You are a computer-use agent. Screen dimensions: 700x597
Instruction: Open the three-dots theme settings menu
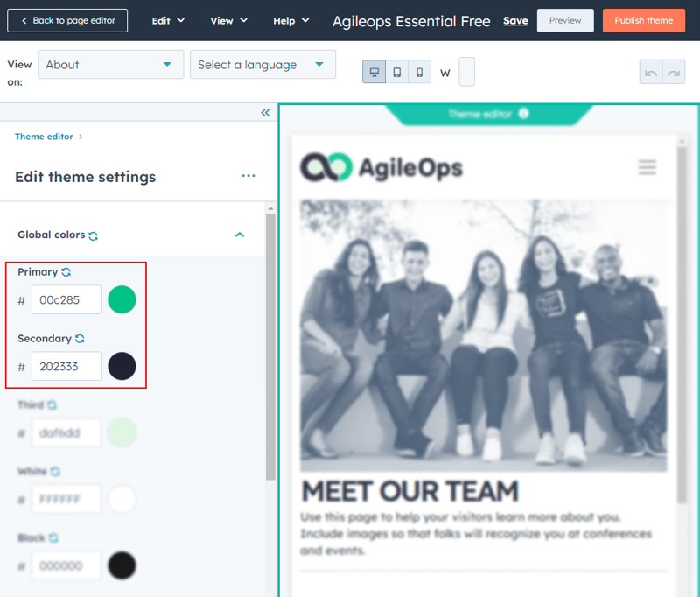pyautogui.click(x=248, y=176)
